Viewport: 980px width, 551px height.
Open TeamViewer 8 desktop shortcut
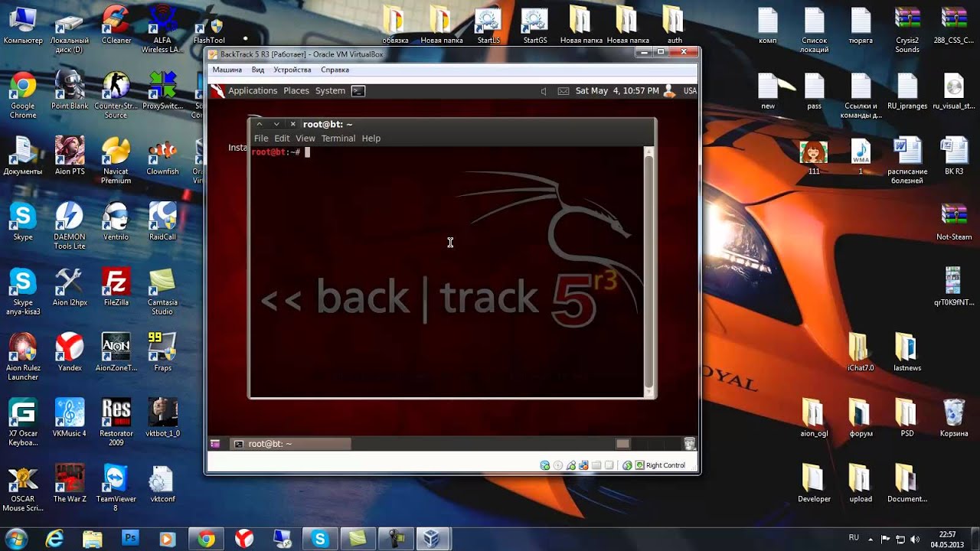coord(116,487)
